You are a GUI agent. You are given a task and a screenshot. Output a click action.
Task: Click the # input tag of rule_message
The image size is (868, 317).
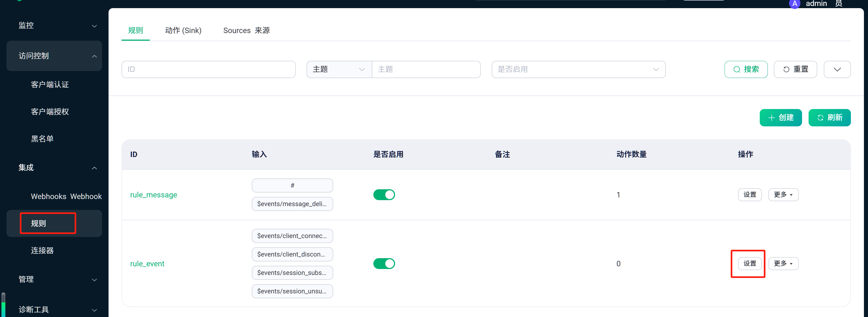tap(292, 186)
